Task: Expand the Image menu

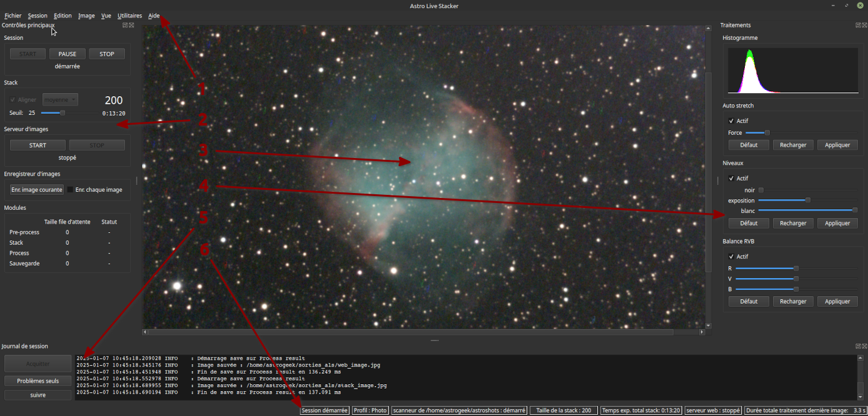Action: click(86, 16)
